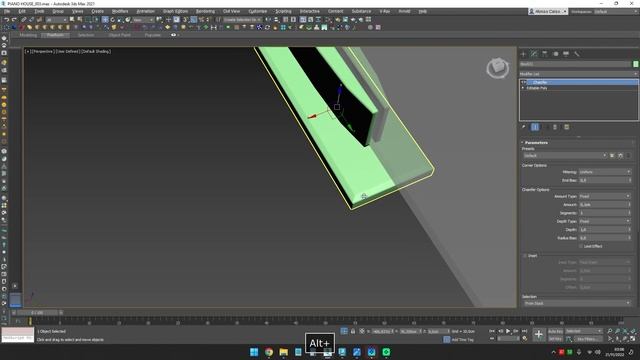
Task: Open the Selection Filter All dropdown in toolbar
Action: (56, 20)
